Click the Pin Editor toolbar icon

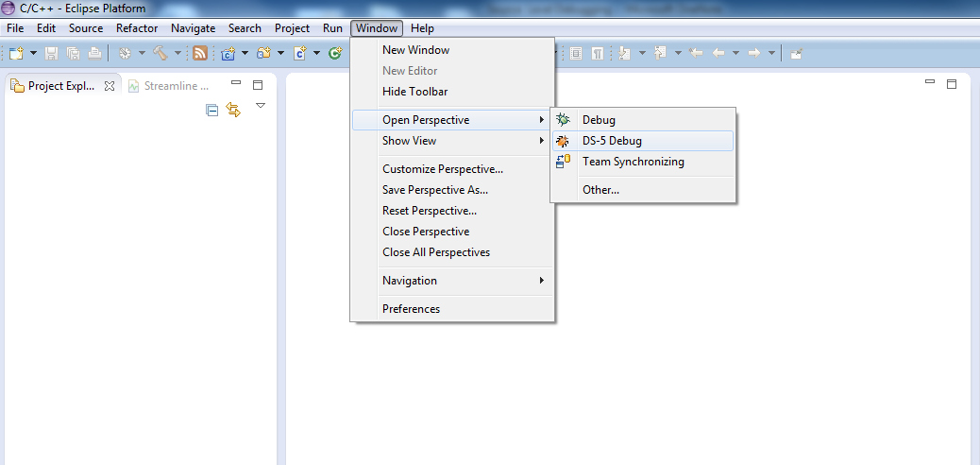pyautogui.click(x=796, y=53)
